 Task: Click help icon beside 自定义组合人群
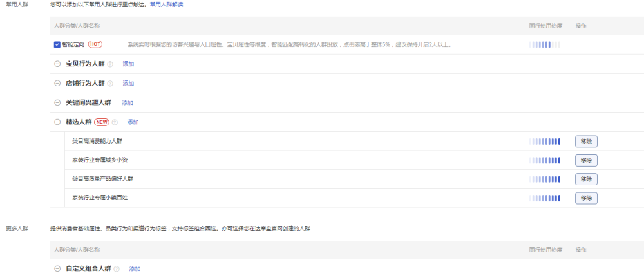117,268
